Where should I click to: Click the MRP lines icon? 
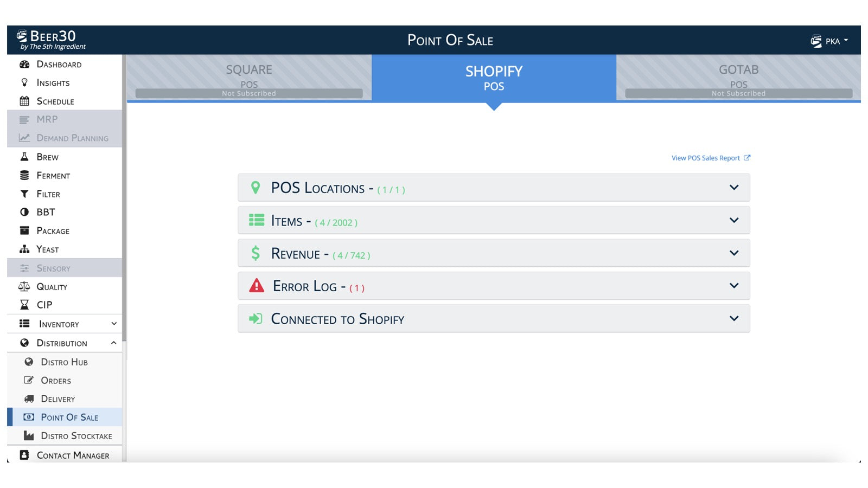coord(24,119)
